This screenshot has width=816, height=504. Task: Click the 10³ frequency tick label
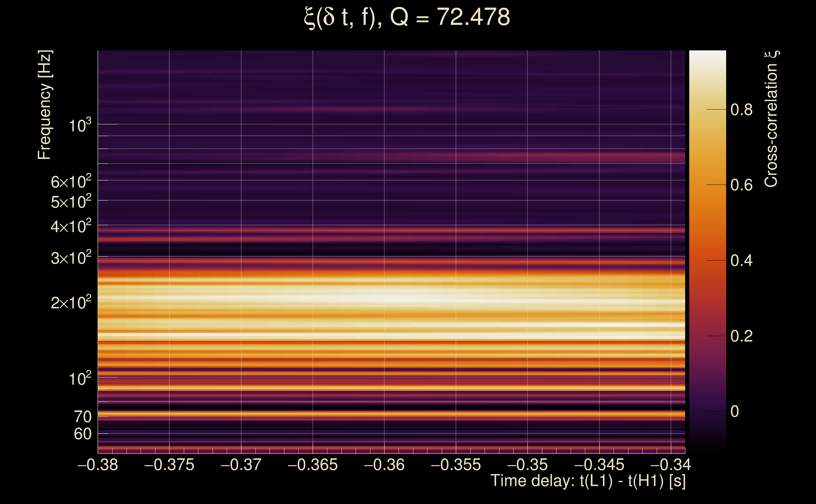click(x=80, y=126)
